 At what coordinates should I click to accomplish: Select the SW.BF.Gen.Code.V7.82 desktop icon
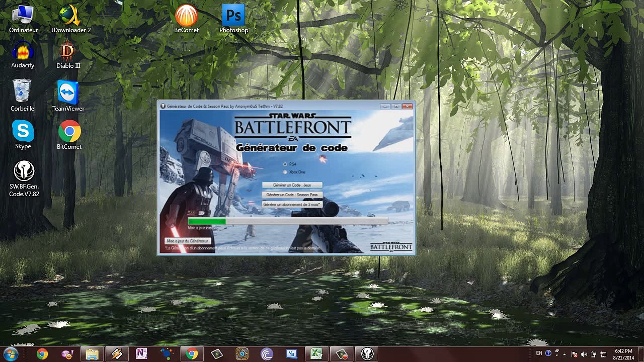click(x=24, y=179)
